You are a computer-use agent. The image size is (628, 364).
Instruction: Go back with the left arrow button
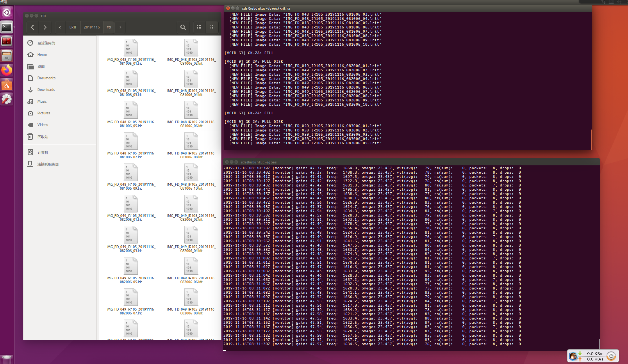point(32,27)
